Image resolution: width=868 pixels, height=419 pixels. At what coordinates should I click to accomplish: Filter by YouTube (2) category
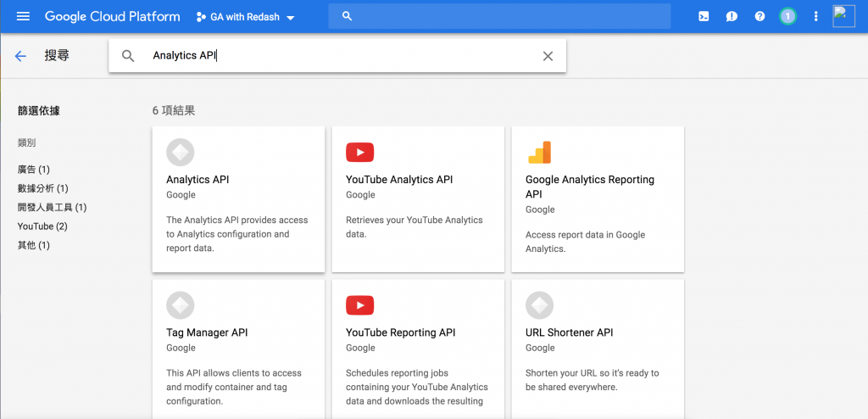tap(42, 226)
